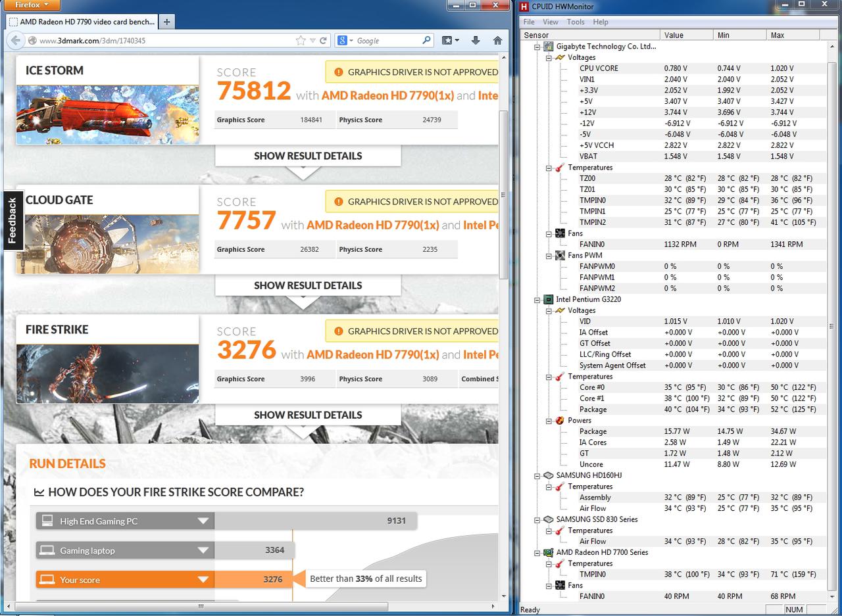Open the Google search engine selector
This screenshot has width=842, height=616.
[345, 41]
